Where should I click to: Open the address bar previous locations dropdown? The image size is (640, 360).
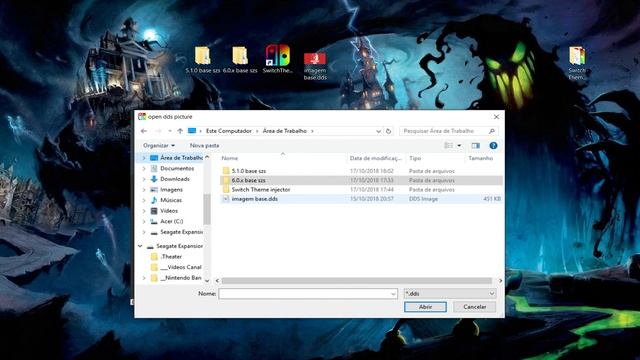(378, 131)
